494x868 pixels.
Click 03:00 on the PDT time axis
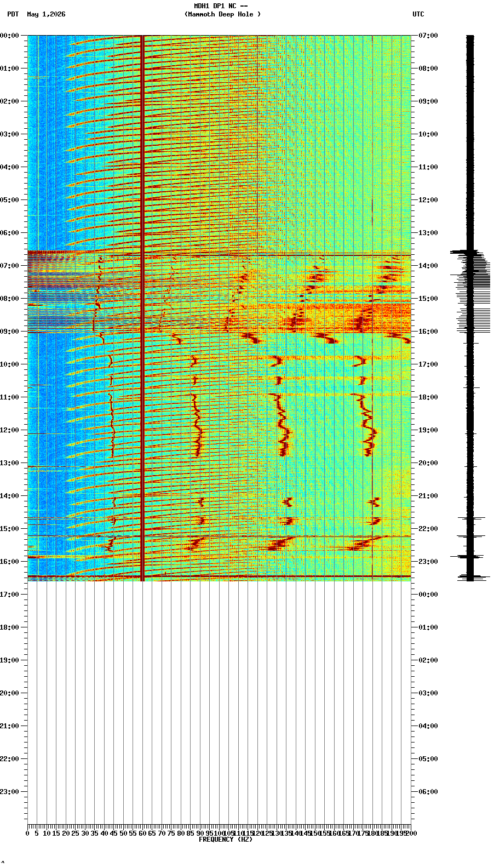pos(10,134)
